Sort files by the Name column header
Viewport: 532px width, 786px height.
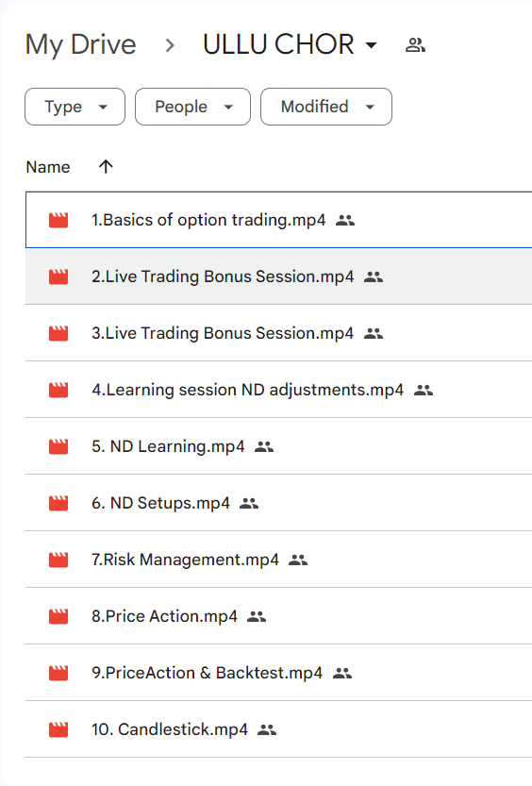point(48,167)
